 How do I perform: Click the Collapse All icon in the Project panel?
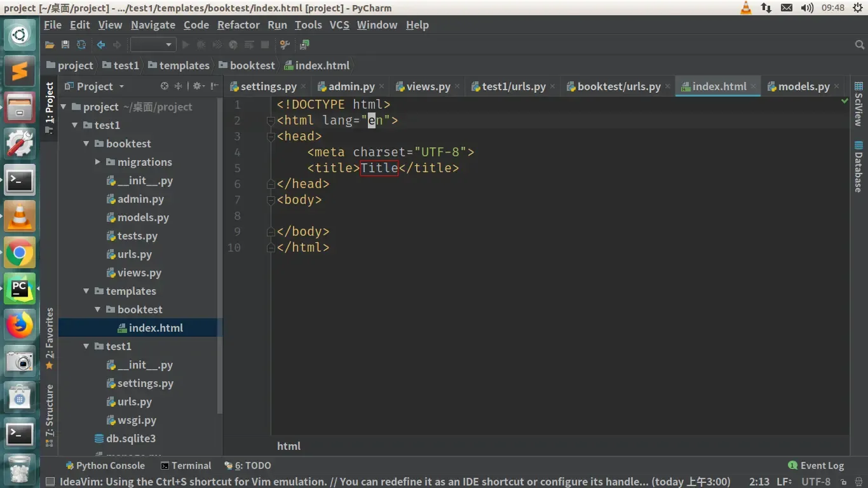click(x=179, y=86)
